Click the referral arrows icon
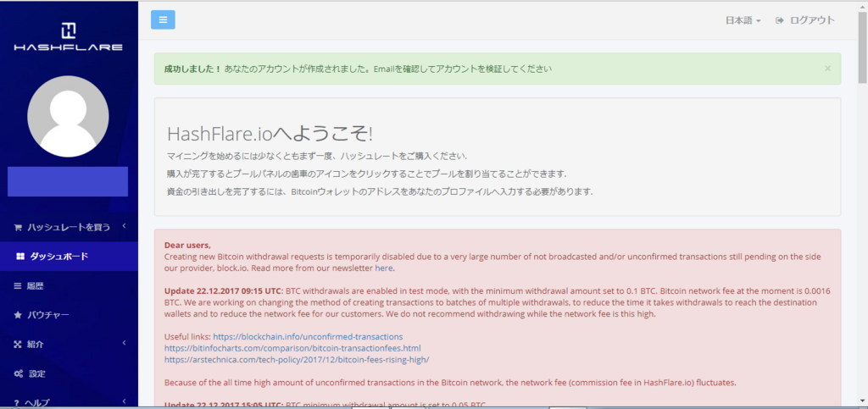Viewport: 868px width, 409px height. tap(17, 345)
